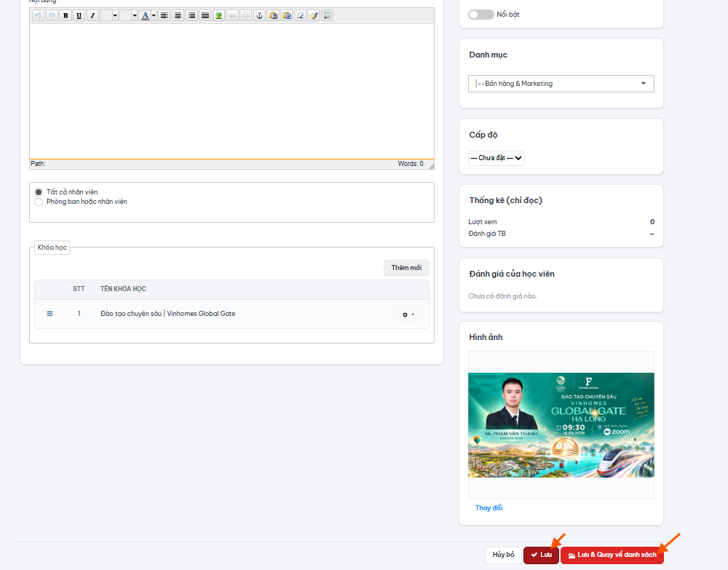Open the gear menu for the course row
This screenshot has width=728, height=570.
(x=408, y=314)
